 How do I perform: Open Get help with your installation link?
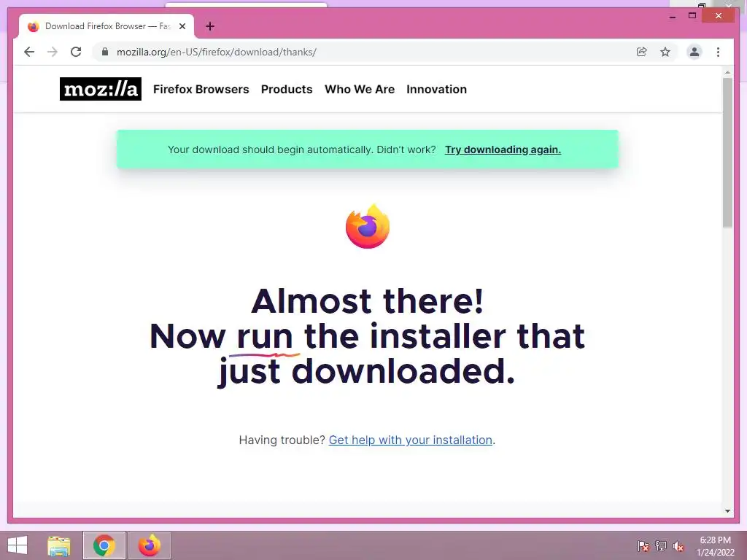tap(411, 440)
